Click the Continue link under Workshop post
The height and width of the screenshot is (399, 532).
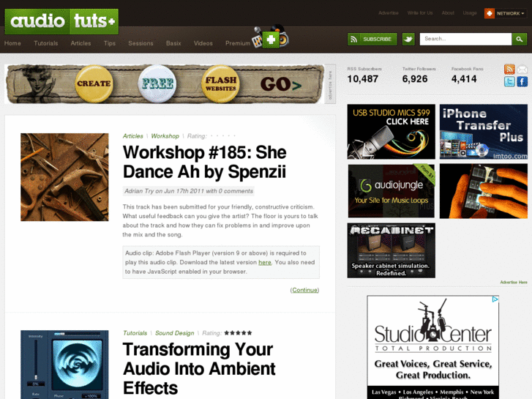pos(304,290)
